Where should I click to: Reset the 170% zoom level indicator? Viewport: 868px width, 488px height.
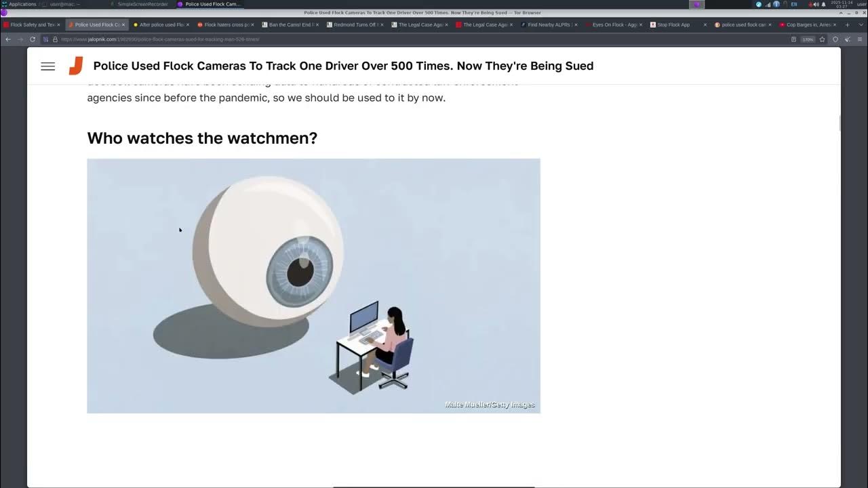(x=808, y=39)
